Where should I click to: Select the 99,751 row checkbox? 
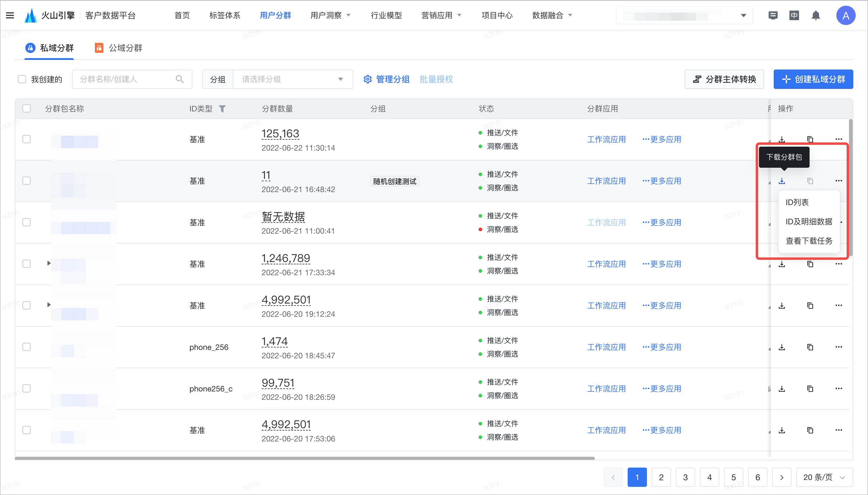pos(27,389)
